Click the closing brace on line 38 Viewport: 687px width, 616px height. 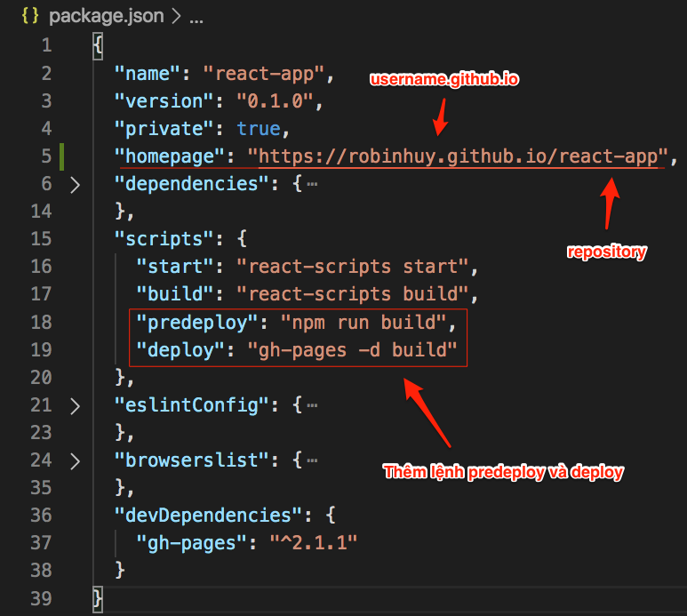click(x=120, y=571)
